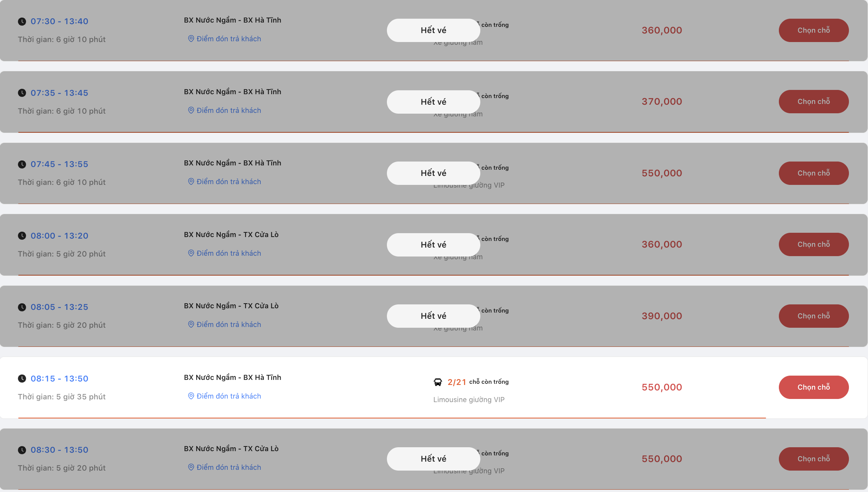The image size is (868, 492).
Task: Click the Hết vé badge on the 08:05 trip
Action: click(433, 316)
